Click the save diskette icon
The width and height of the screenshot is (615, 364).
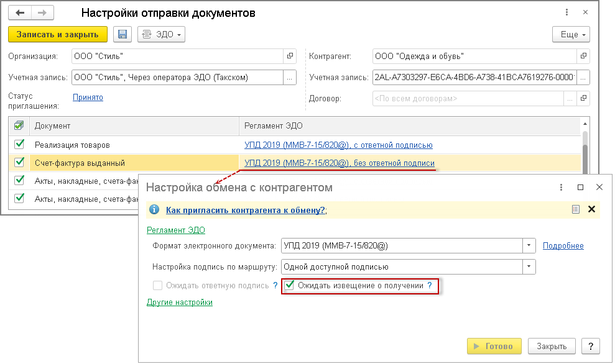point(122,35)
